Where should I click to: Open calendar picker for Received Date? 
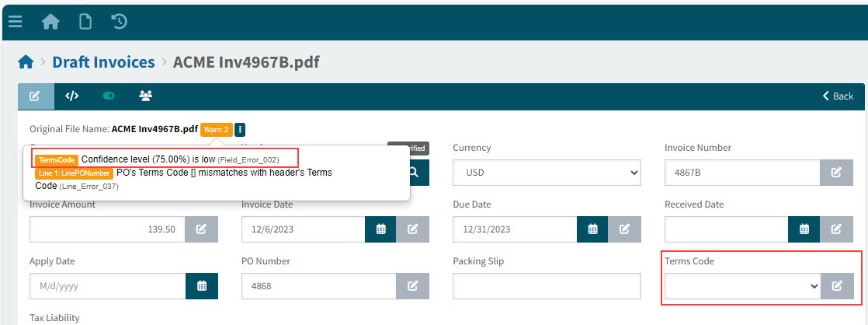pyautogui.click(x=804, y=229)
